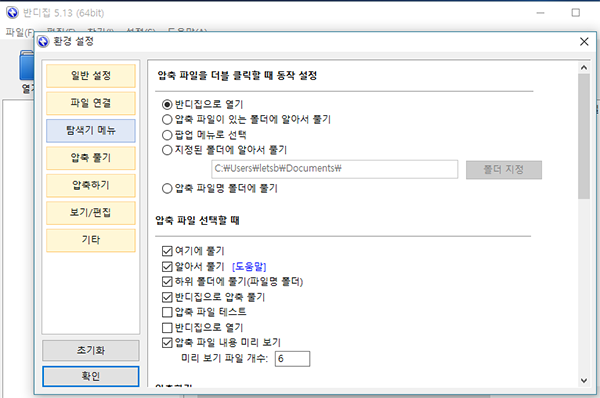Click the Bandizip icon in 환경 설정 title
The width and height of the screenshot is (600, 398).
(43, 41)
